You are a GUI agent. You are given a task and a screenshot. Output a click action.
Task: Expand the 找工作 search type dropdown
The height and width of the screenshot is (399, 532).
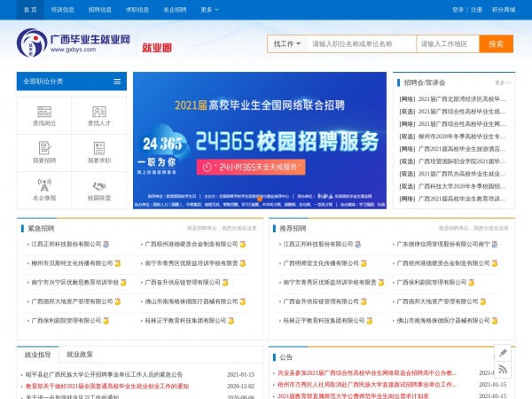(x=286, y=43)
